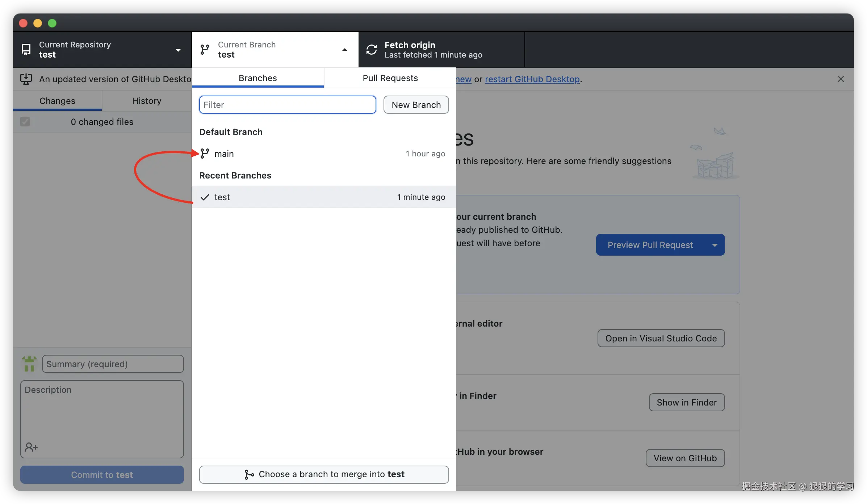The image size is (867, 504).
Task: Click the repository icon beside Current Repository
Action: point(26,50)
